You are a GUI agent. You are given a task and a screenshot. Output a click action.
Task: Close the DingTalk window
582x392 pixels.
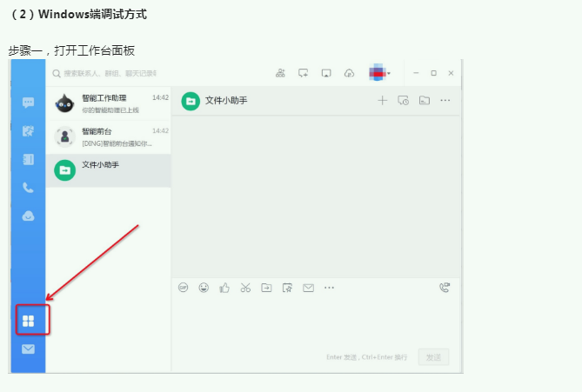pos(451,73)
